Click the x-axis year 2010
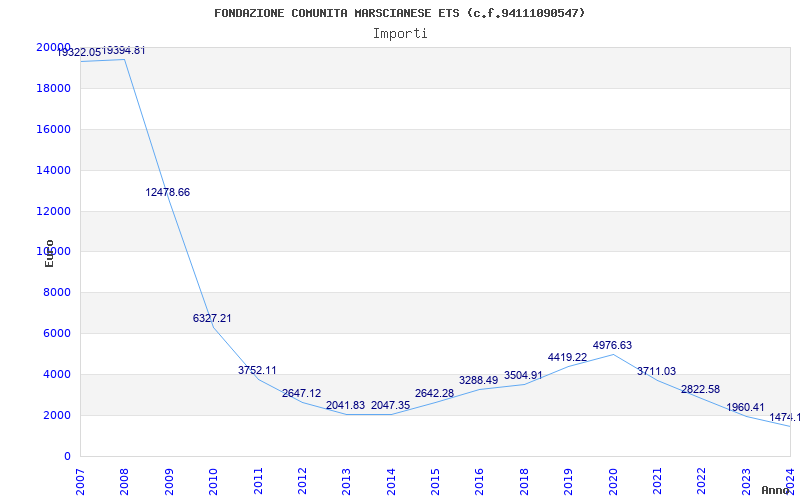The height and width of the screenshot is (500, 800). coord(213,481)
